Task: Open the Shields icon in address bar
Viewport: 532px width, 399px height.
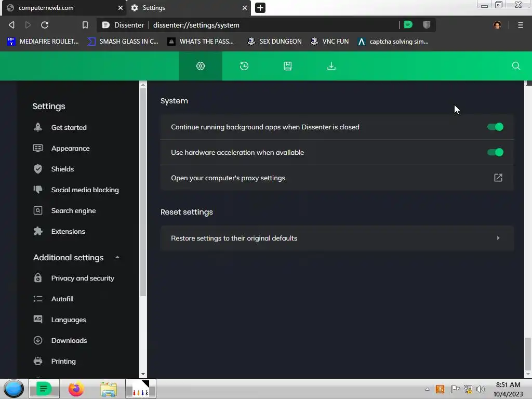Action: pyautogui.click(x=427, y=24)
